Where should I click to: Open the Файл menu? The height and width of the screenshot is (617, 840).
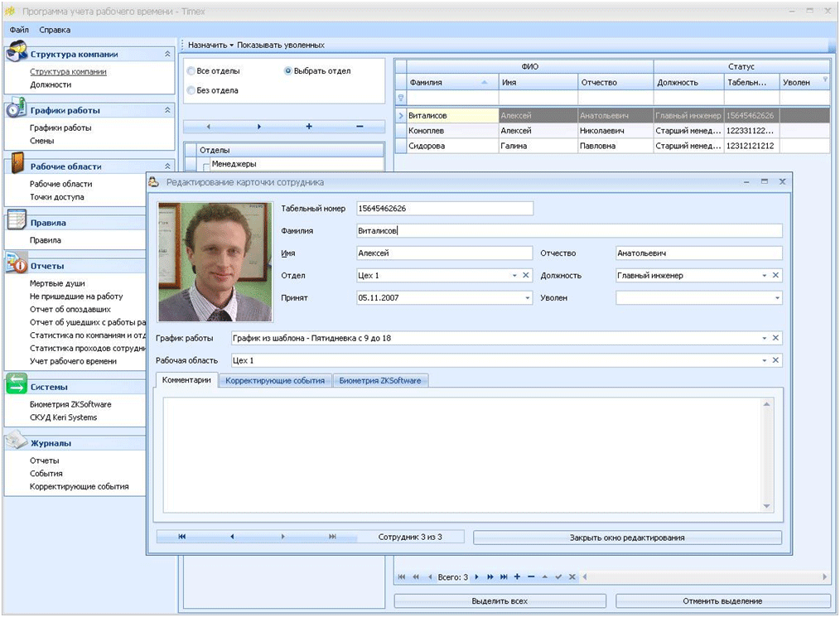click(19, 30)
